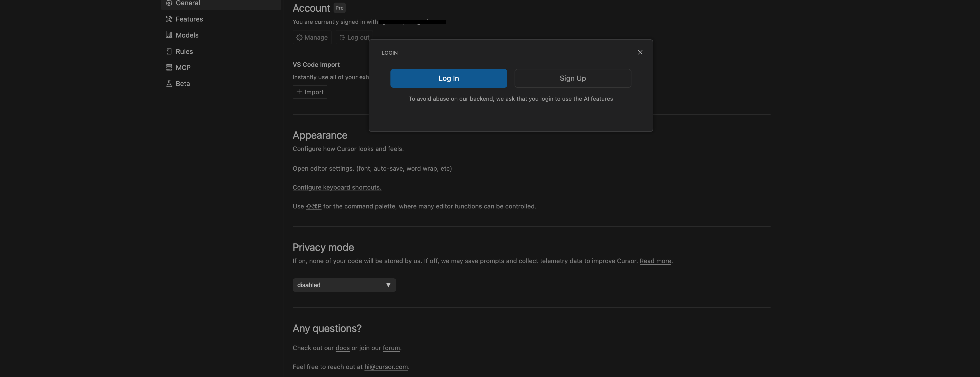
Task: Click Read more privacy link
Action: (655, 261)
